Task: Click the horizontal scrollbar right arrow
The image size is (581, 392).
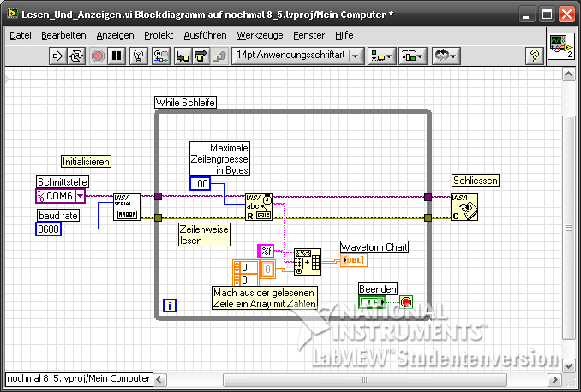Action: click(x=554, y=379)
